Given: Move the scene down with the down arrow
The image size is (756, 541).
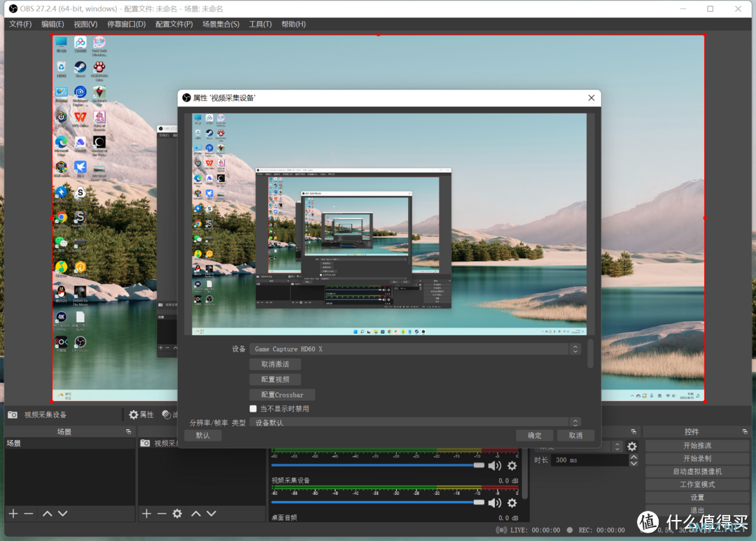Looking at the screenshot, I should coord(63,514).
